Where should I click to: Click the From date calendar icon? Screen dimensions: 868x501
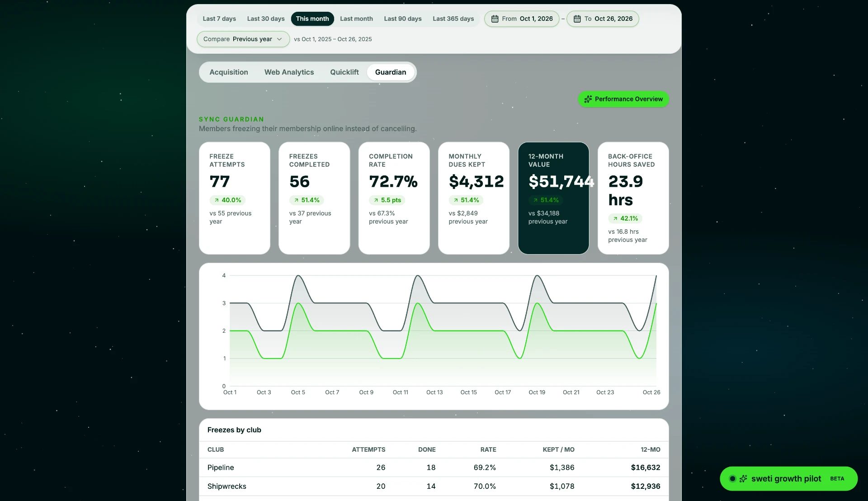pyautogui.click(x=495, y=19)
